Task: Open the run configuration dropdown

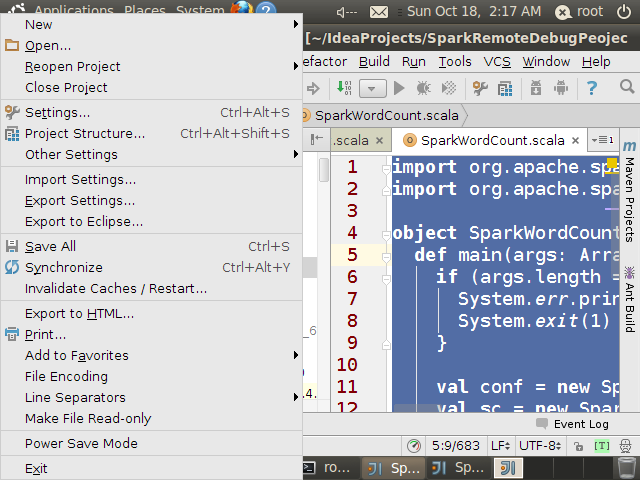Action: coord(372,88)
